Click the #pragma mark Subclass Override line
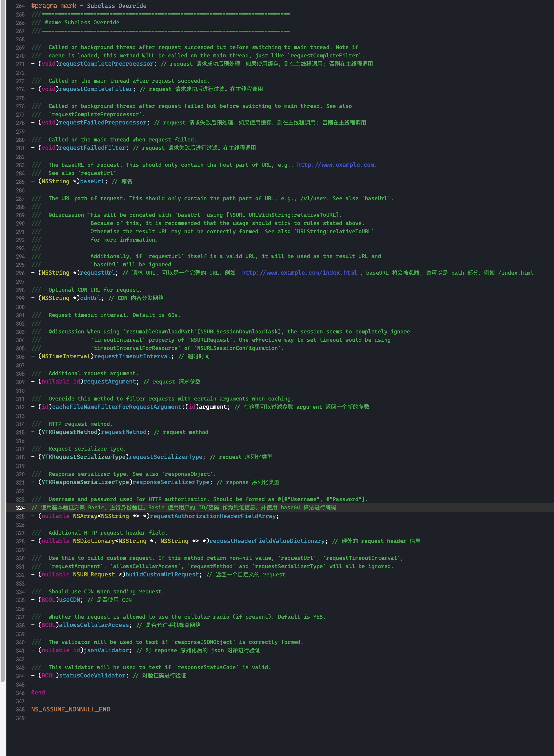The height and width of the screenshot is (756, 554). point(89,6)
